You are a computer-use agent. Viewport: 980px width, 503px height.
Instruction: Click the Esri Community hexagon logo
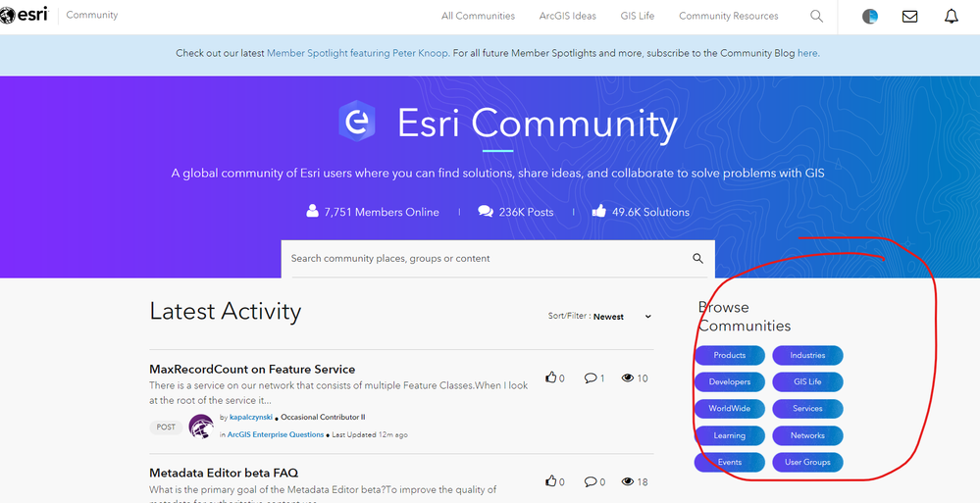click(x=357, y=122)
